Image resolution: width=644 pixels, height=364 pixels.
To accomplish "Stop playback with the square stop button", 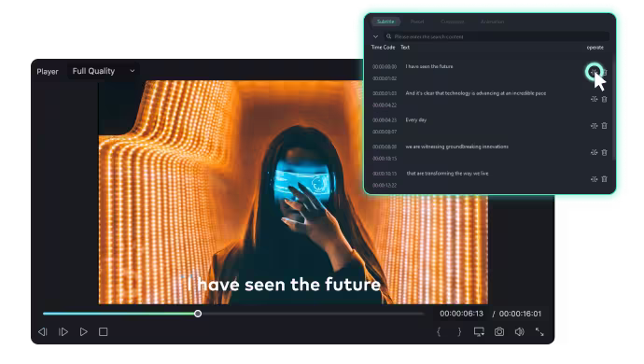I will click(103, 331).
